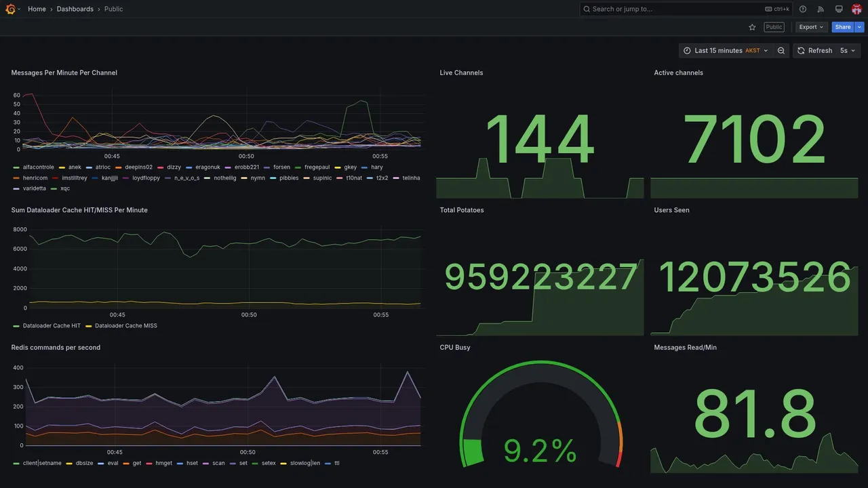This screenshot has height=488, width=868.
Task: Click the monitor icon in top bar
Action: coord(839,9)
